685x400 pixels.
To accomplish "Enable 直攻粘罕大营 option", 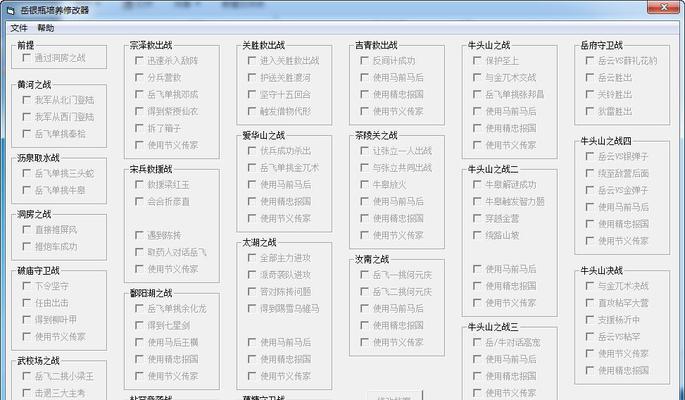I will [x=590, y=303].
